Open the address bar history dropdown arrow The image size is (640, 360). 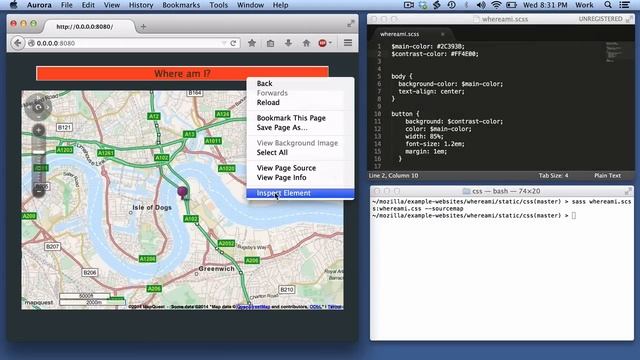pyautogui.click(x=224, y=43)
